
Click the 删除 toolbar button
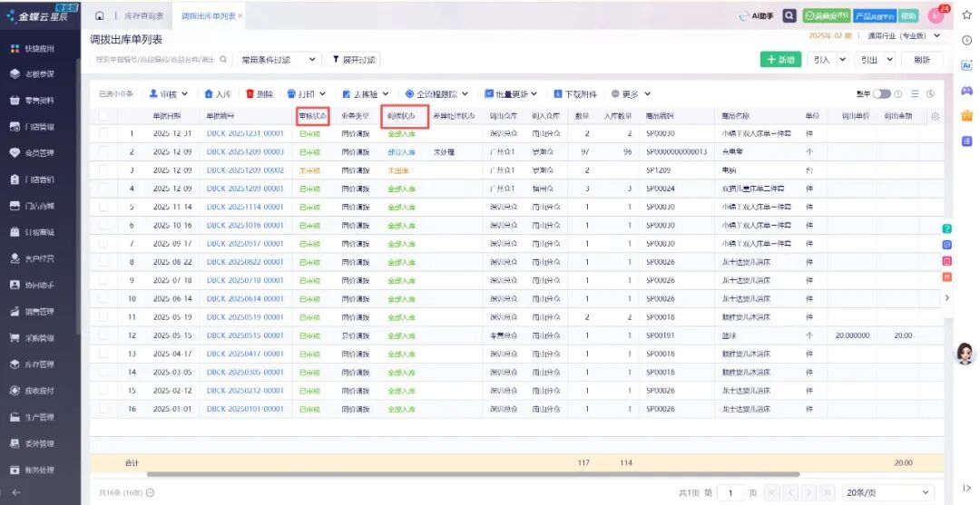click(x=260, y=94)
